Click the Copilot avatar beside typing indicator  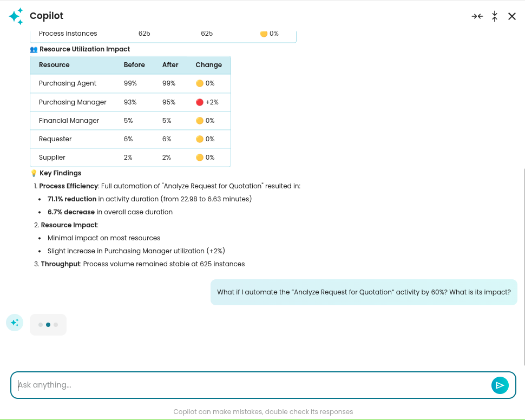(x=15, y=323)
